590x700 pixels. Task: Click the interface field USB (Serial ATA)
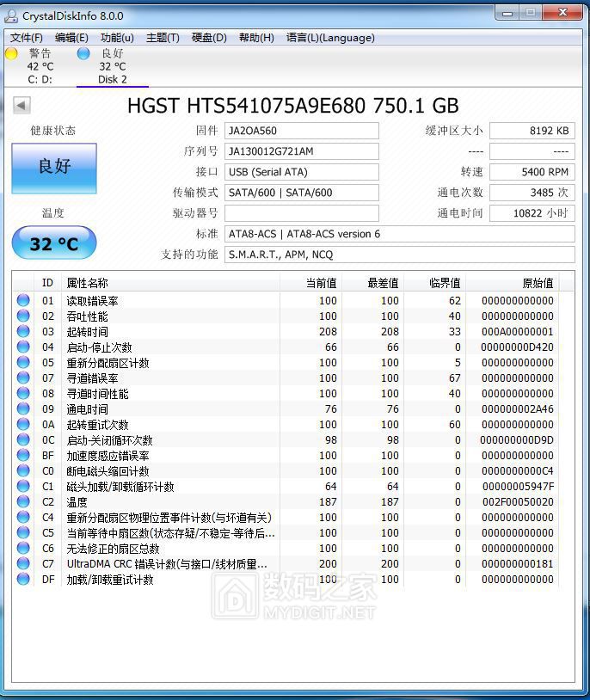pyautogui.click(x=302, y=172)
